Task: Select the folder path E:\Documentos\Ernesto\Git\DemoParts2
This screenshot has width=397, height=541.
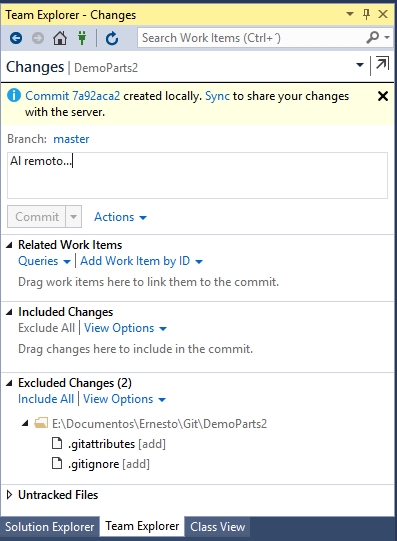Action: (x=159, y=424)
